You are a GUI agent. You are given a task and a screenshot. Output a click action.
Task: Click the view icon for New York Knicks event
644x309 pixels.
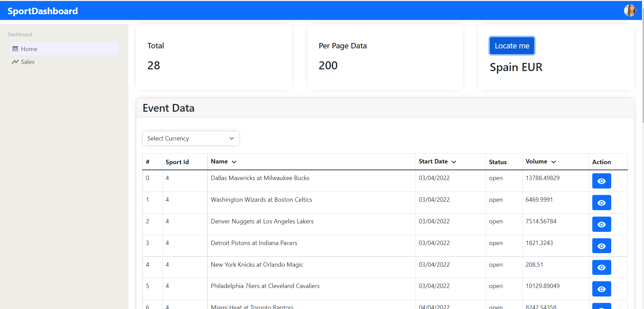point(601,267)
